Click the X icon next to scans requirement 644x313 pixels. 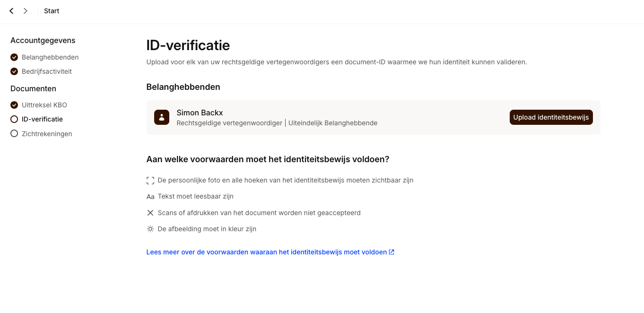click(150, 213)
